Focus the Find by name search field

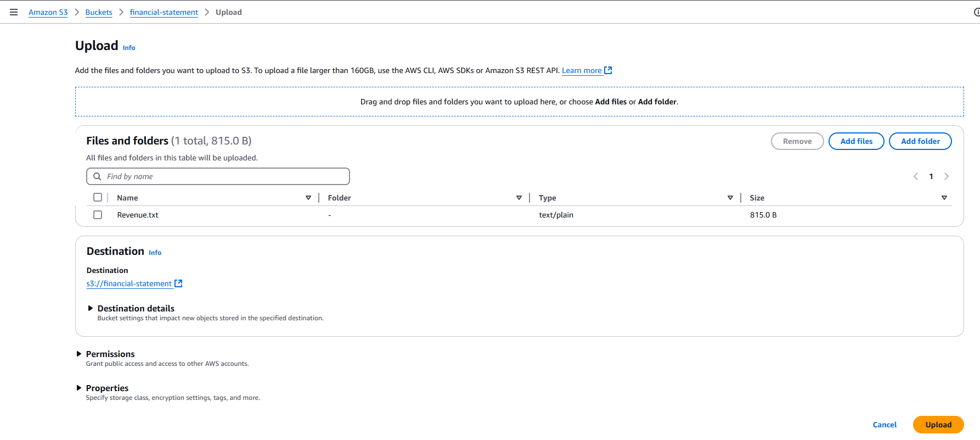click(218, 176)
